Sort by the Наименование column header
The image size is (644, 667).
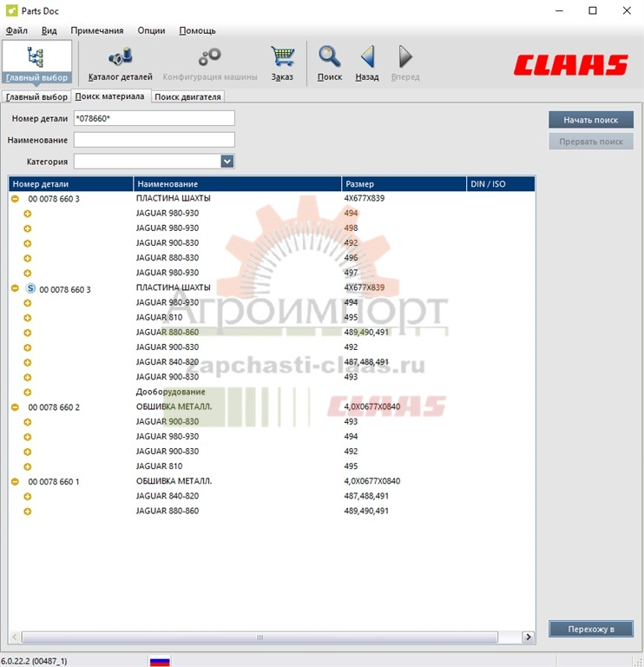click(x=237, y=184)
